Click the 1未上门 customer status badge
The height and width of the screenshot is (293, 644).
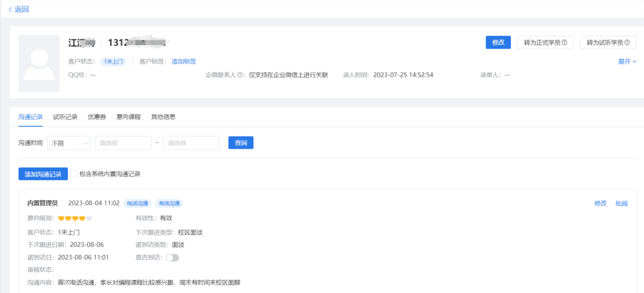[x=113, y=61]
